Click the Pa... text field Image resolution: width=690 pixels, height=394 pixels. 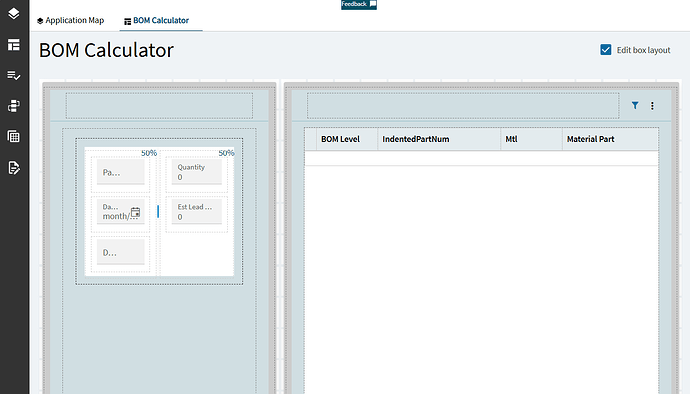coord(121,172)
